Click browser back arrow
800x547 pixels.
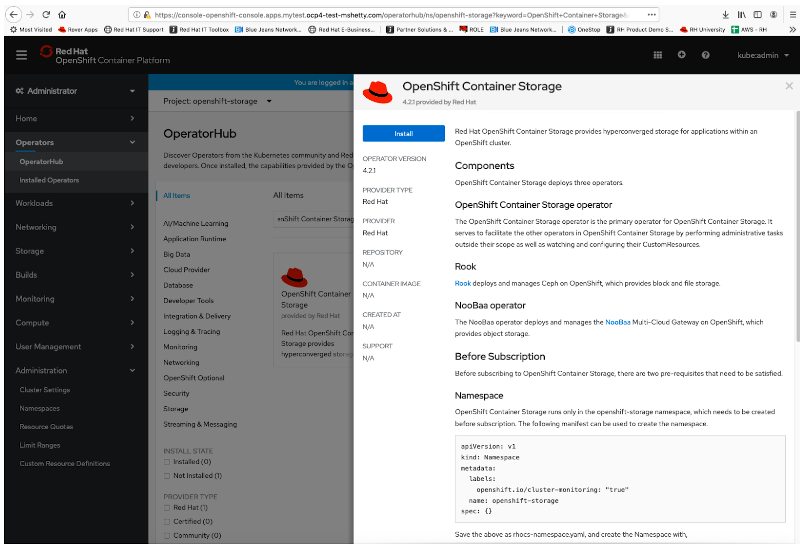14,14
